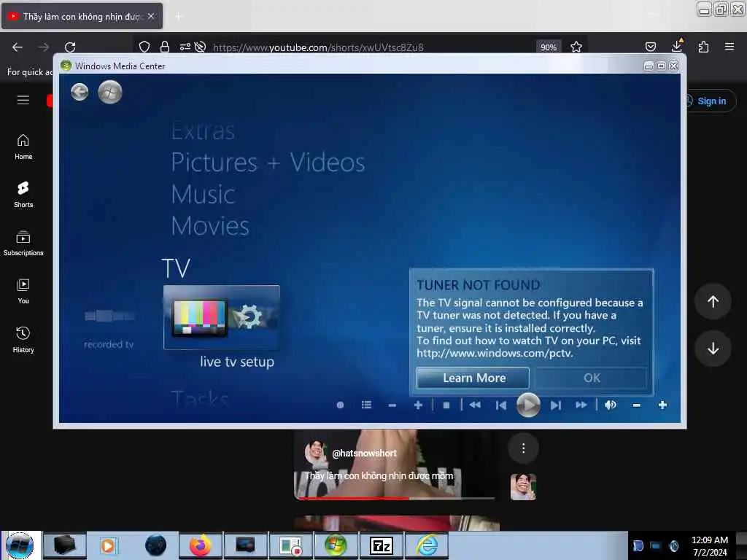Click the Firefox forward arrow
Image resolution: width=747 pixels, height=560 pixels.
click(x=44, y=47)
